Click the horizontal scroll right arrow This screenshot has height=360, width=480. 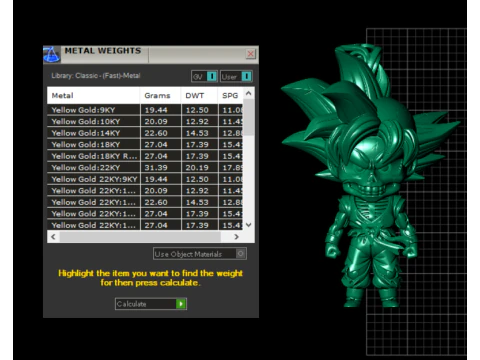pos(236,237)
